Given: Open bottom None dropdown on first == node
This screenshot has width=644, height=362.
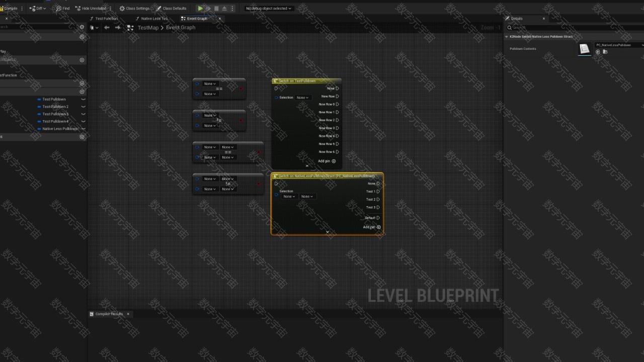Looking at the screenshot, I should click(x=210, y=94).
